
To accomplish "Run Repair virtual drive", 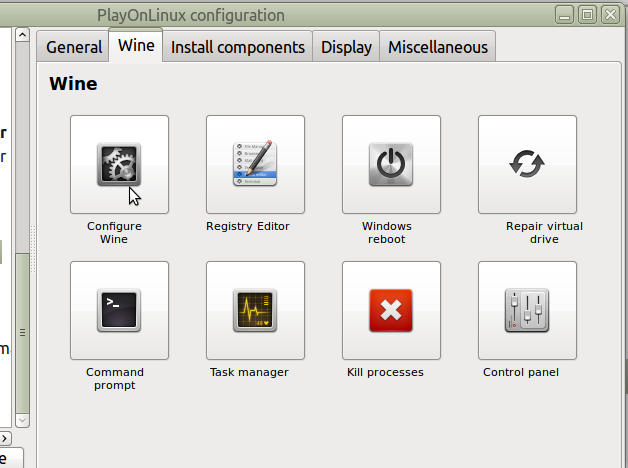I will pyautogui.click(x=527, y=164).
